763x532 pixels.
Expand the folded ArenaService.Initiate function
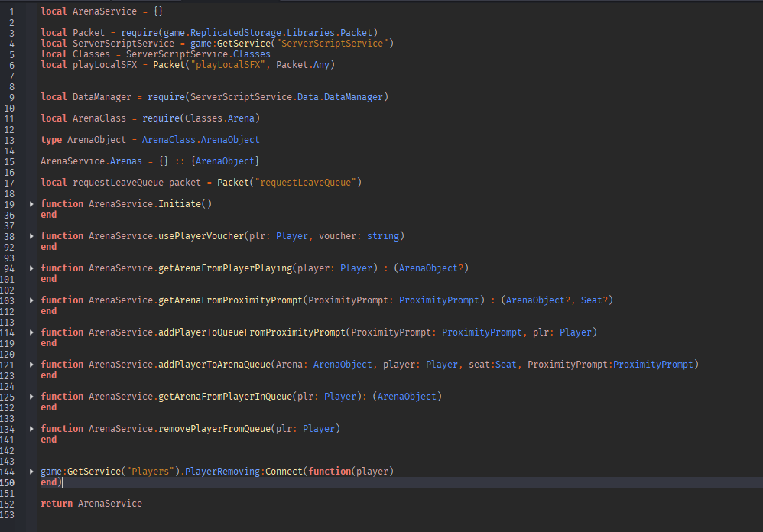pos(31,204)
